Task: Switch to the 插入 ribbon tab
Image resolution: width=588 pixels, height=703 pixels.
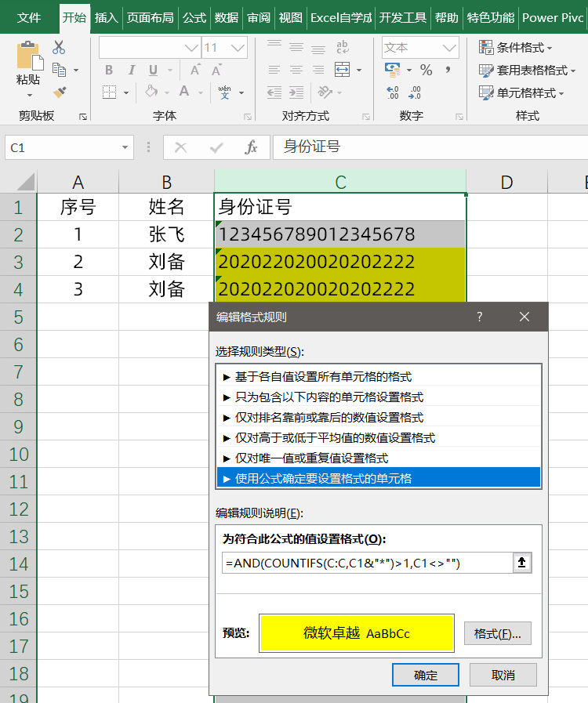Action: point(106,17)
